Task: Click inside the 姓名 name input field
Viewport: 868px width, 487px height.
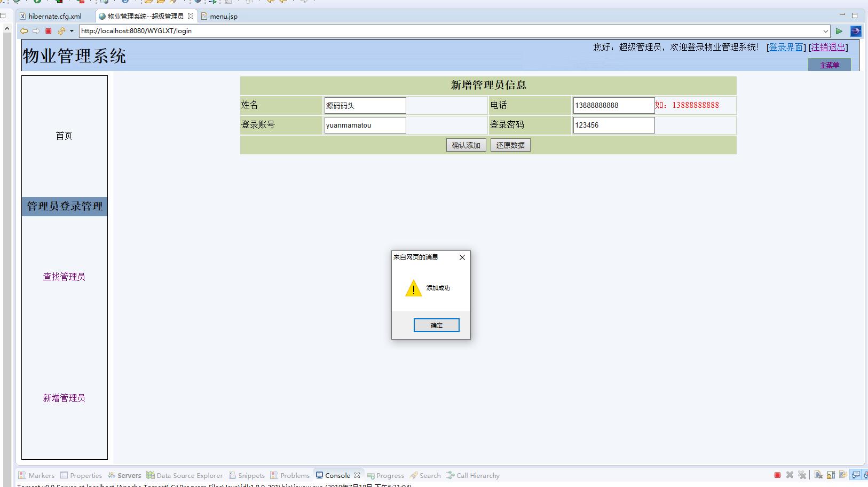Action: 365,105
